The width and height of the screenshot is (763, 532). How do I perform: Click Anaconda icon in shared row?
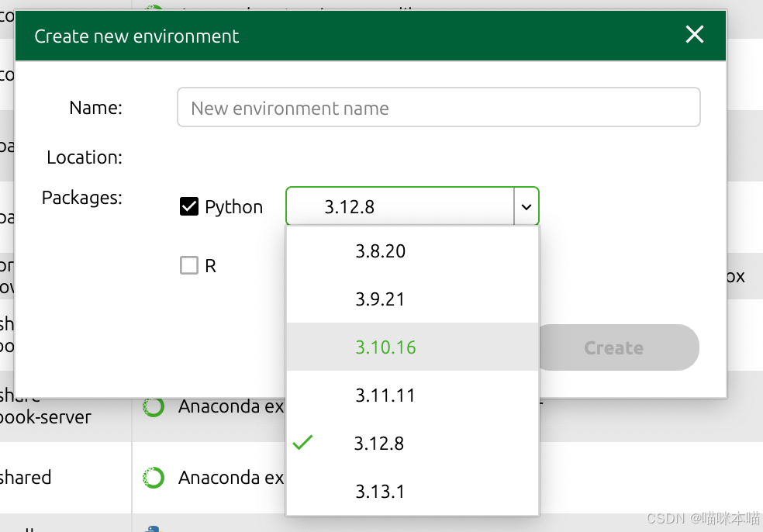point(154,478)
